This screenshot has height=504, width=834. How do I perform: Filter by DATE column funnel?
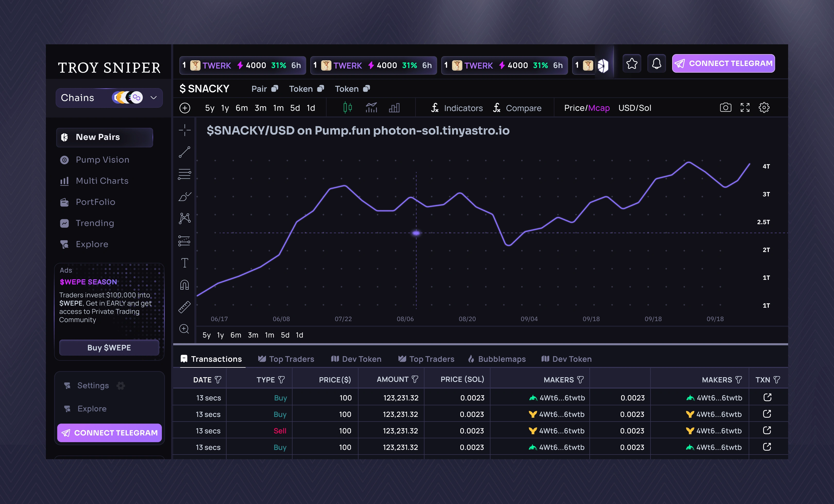click(x=218, y=380)
